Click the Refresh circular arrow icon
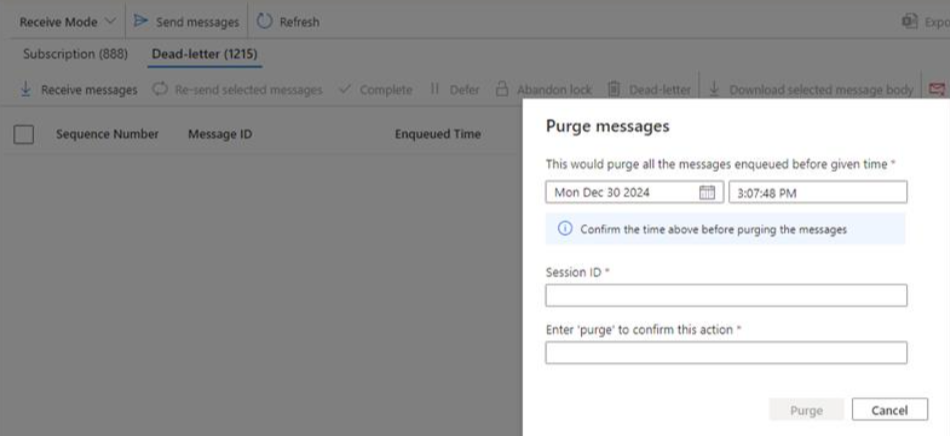 [x=265, y=21]
